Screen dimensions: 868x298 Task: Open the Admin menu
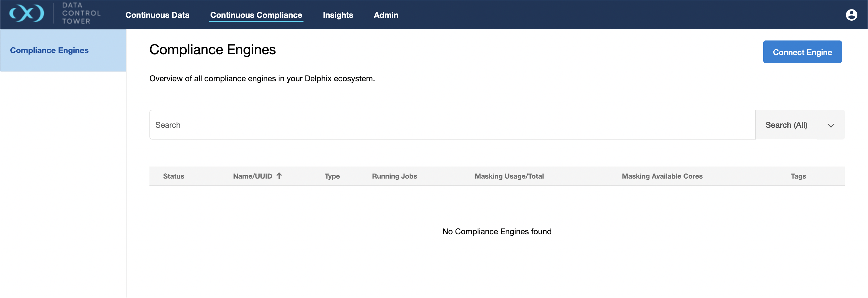coord(386,15)
